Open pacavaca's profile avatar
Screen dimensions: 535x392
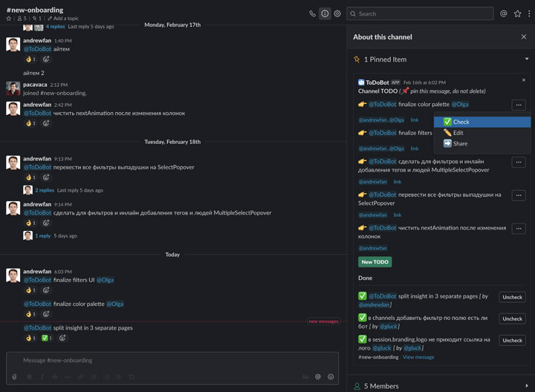tap(13, 88)
